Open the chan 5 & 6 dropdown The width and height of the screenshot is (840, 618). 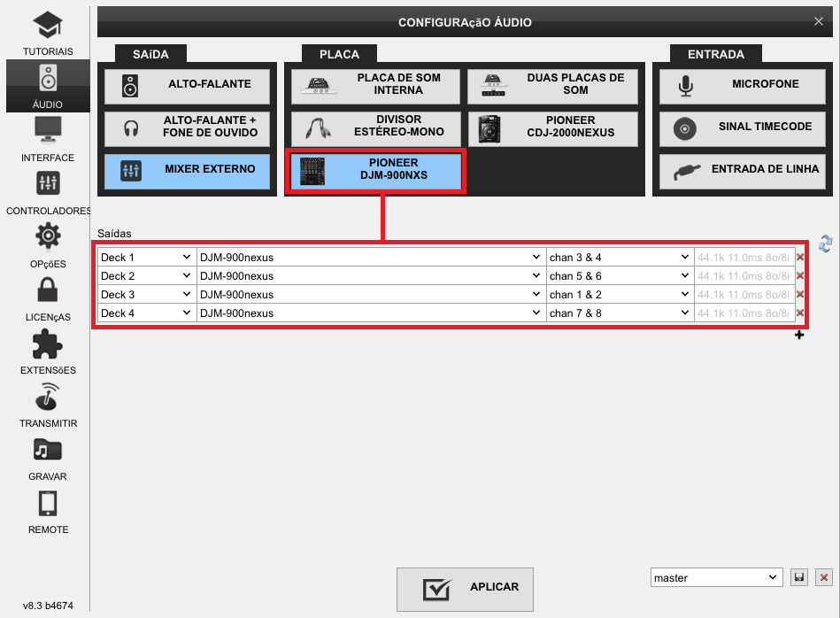click(x=620, y=275)
